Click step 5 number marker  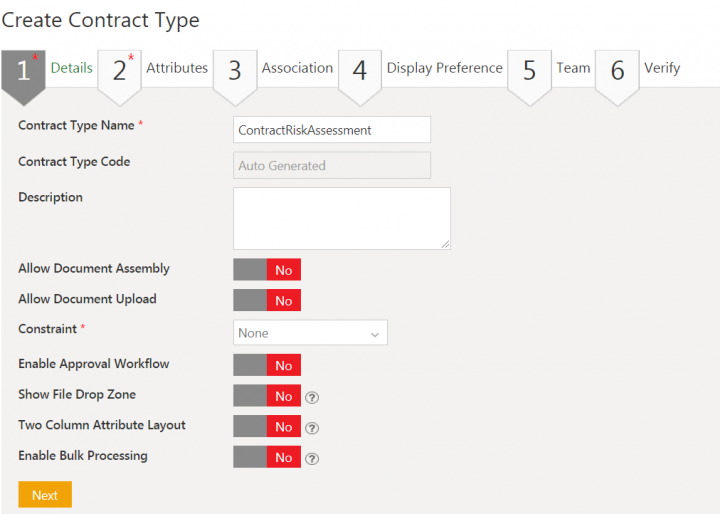pyautogui.click(x=529, y=77)
